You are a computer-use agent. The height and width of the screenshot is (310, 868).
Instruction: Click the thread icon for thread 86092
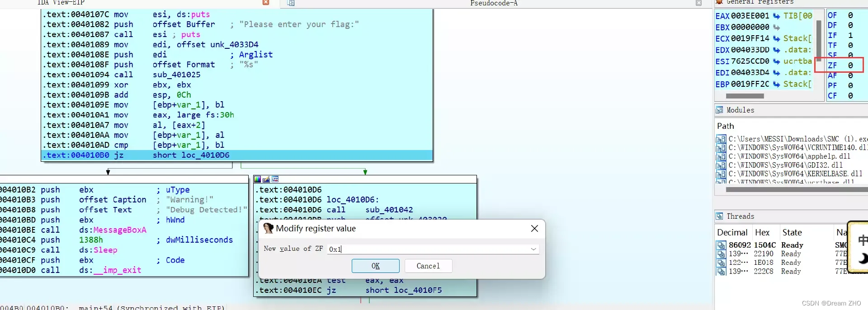(x=721, y=245)
